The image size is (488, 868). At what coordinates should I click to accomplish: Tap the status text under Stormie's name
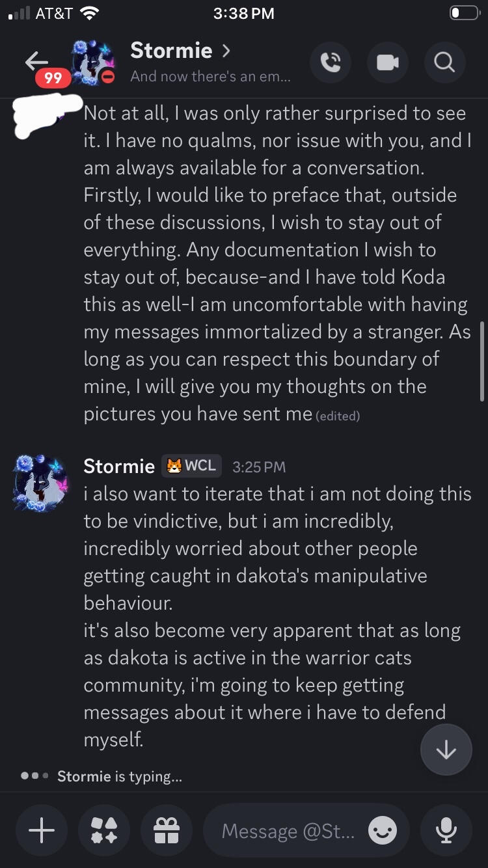tap(210, 76)
